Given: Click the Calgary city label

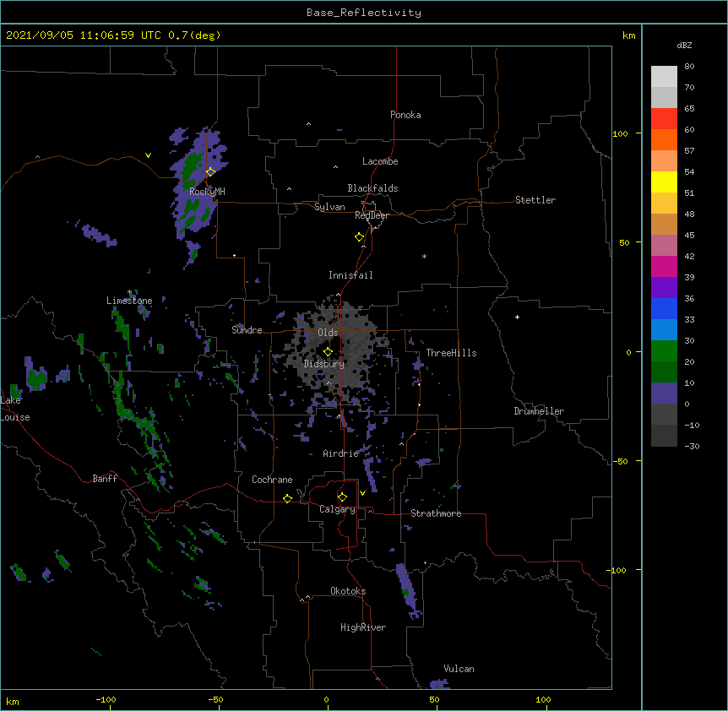Looking at the screenshot, I should 337,509.
